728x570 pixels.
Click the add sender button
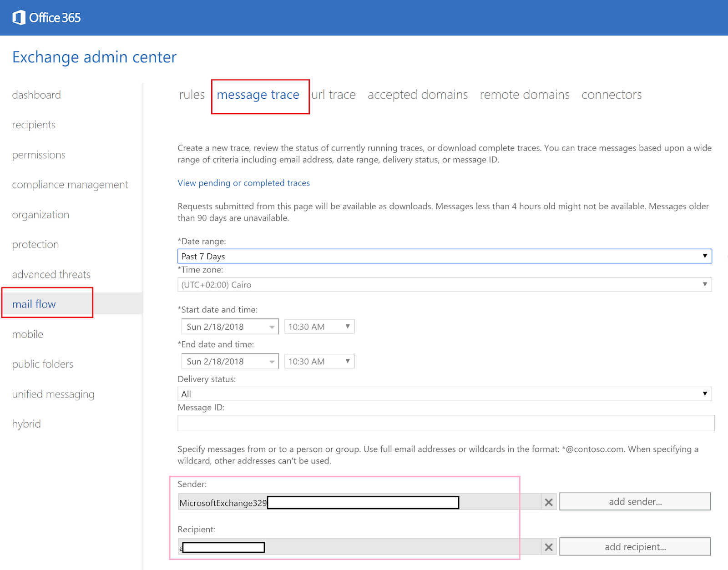pyautogui.click(x=635, y=501)
